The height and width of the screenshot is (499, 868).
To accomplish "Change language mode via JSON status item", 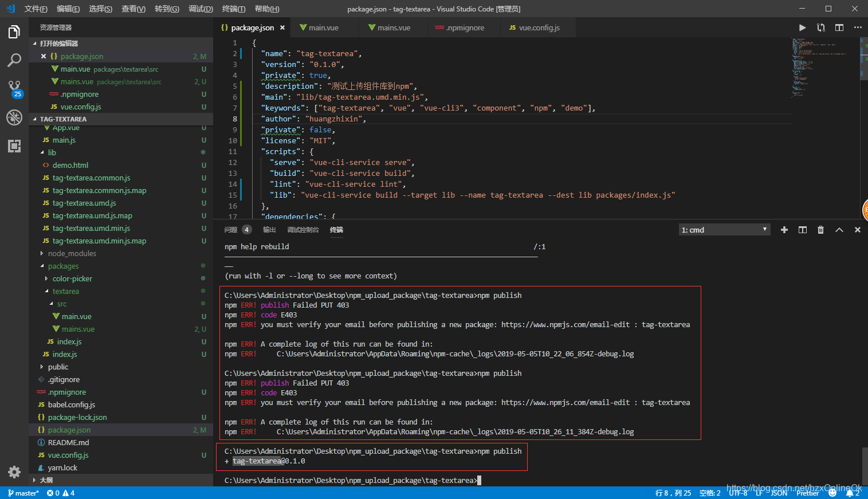I will point(779,493).
